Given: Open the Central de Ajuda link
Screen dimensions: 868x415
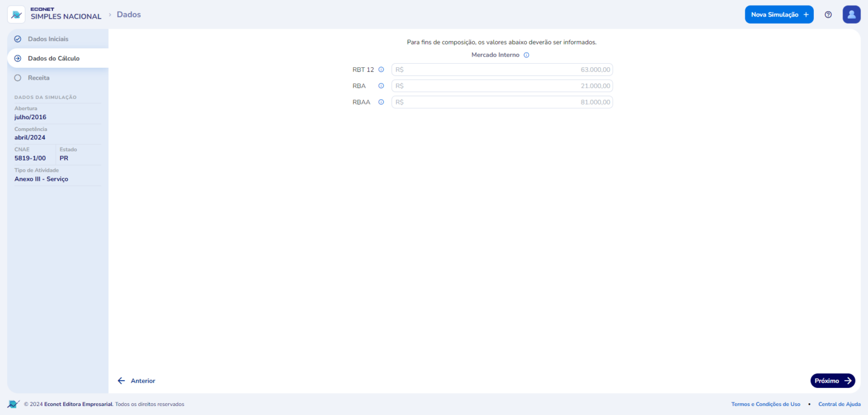Looking at the screenshot, I should 839,404.
